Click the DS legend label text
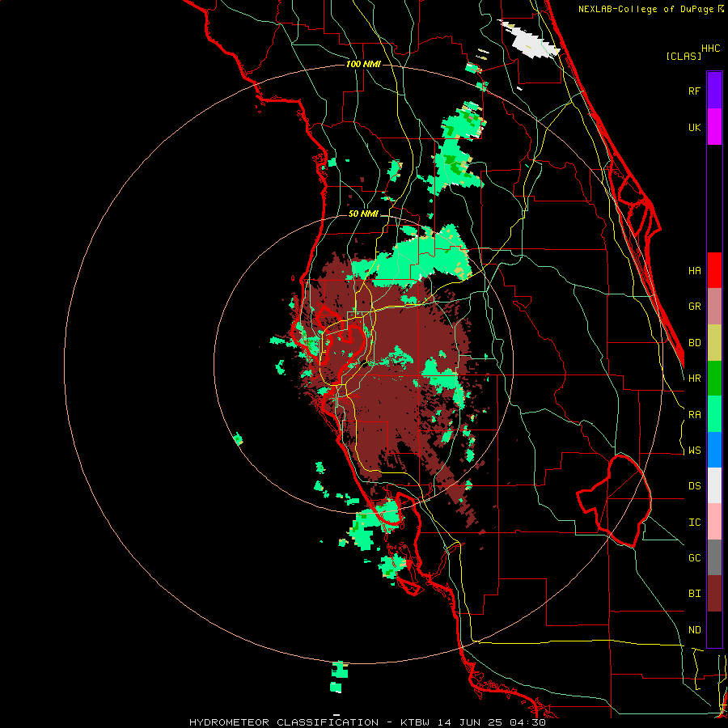Viewport: 728px width, 728px height. click(694, 486)
